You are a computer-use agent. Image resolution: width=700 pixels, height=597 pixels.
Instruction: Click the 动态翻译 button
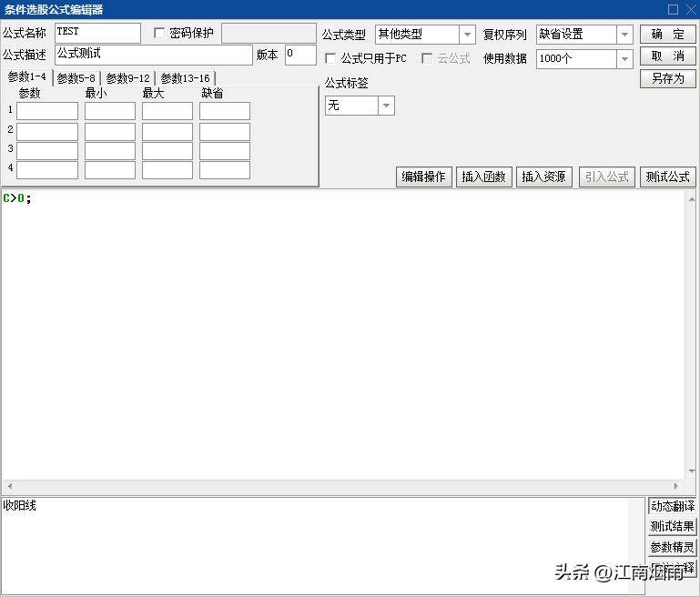673,506
